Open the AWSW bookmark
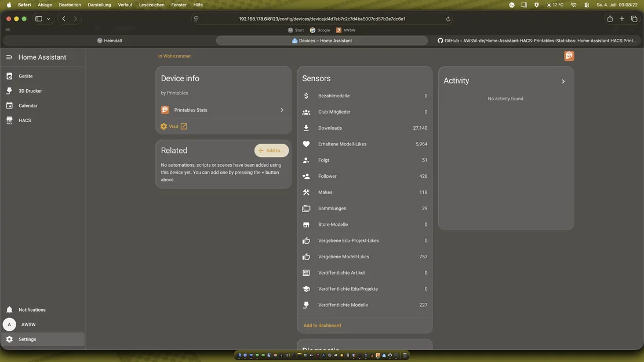Screen dimensions: 644x362 [x=345, y=30]
